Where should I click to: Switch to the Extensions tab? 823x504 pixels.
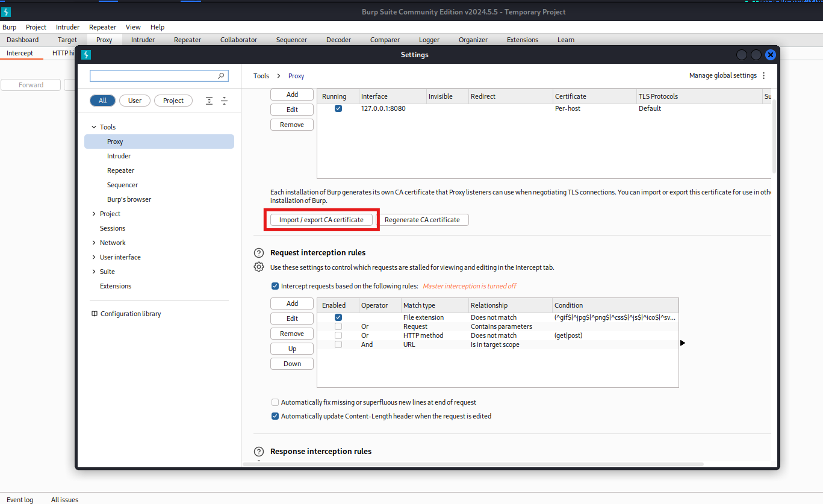tap(523, 40)
